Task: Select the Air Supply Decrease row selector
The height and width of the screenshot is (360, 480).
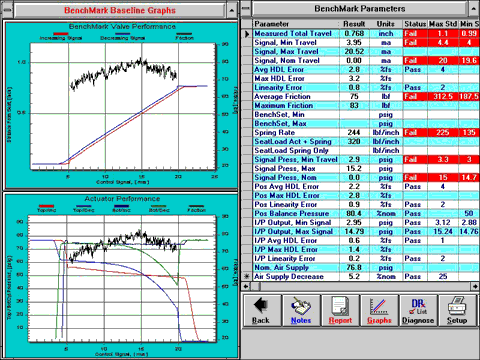Action: pos(247,276)
